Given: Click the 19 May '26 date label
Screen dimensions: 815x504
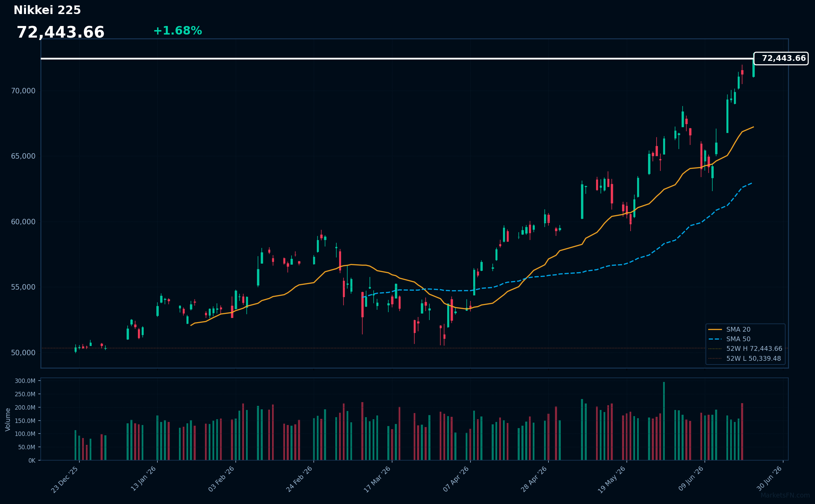Looking at the screenshot, I should click(612, 479).
